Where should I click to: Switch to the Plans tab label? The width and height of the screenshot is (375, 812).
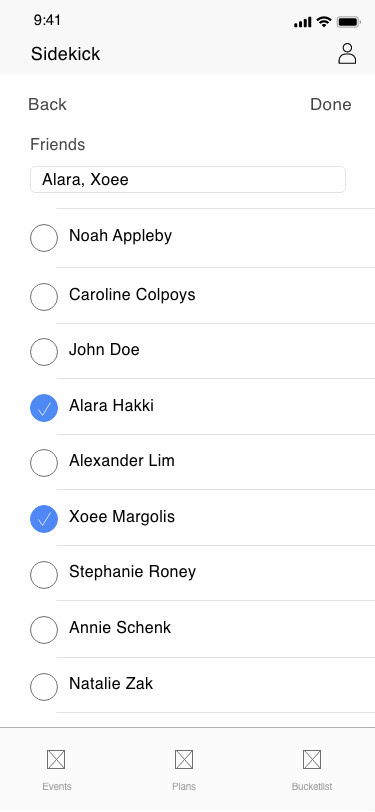[x=184, y=786]
